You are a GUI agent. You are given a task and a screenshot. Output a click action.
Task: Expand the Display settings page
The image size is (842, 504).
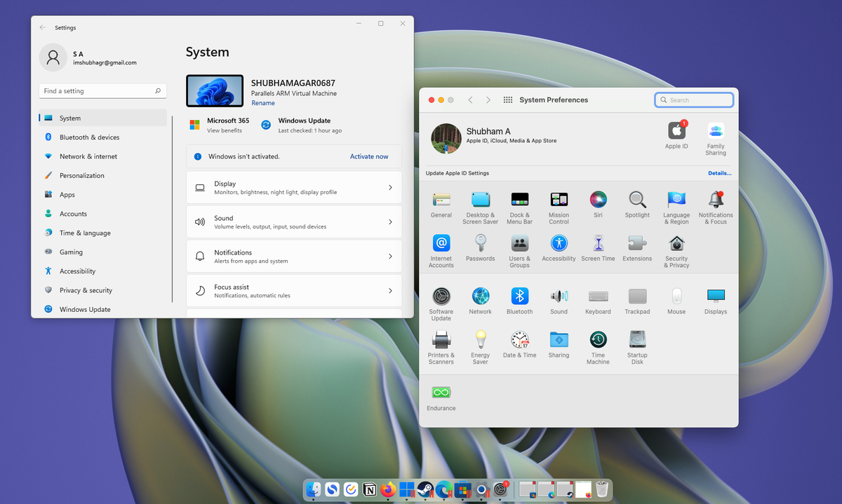pyautogui.click(x=293, y=187)
